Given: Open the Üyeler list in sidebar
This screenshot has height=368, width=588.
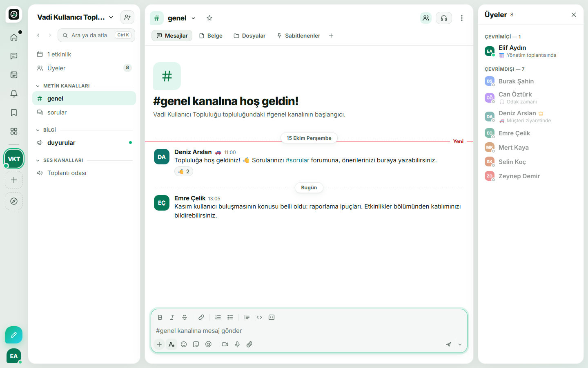Looking at the screenshot, I should click(84, 68).
